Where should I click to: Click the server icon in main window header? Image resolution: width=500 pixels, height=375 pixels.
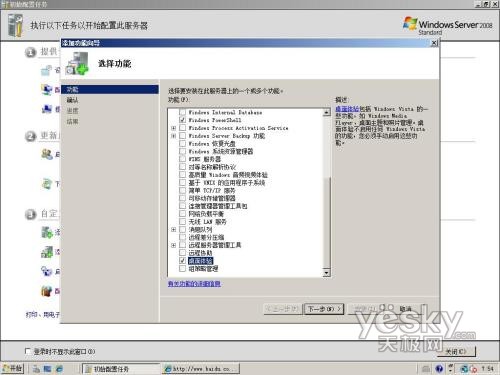click(x=16, y=25)
